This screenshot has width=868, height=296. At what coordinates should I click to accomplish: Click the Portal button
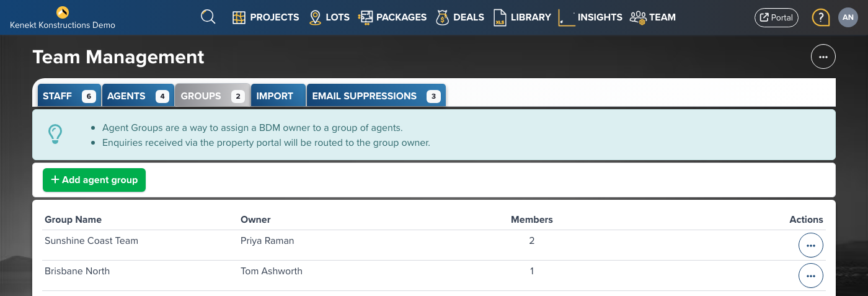[x=776, y=17]
